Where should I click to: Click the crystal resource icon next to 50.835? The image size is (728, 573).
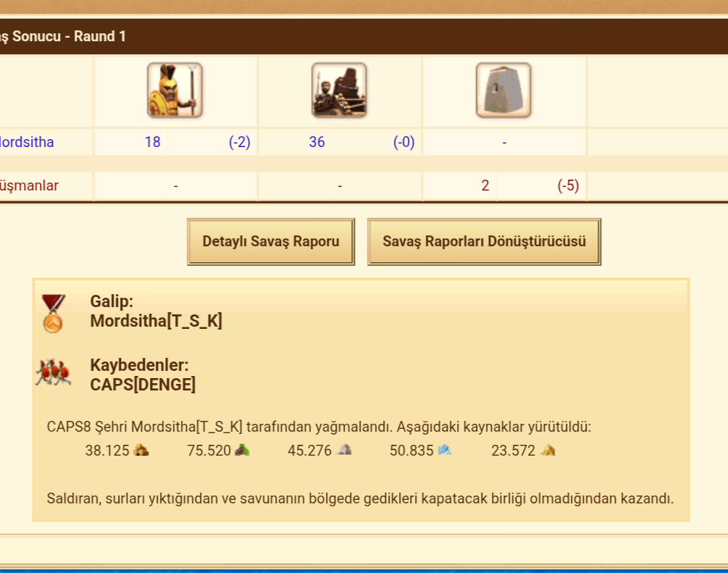(x=444, y=450)
